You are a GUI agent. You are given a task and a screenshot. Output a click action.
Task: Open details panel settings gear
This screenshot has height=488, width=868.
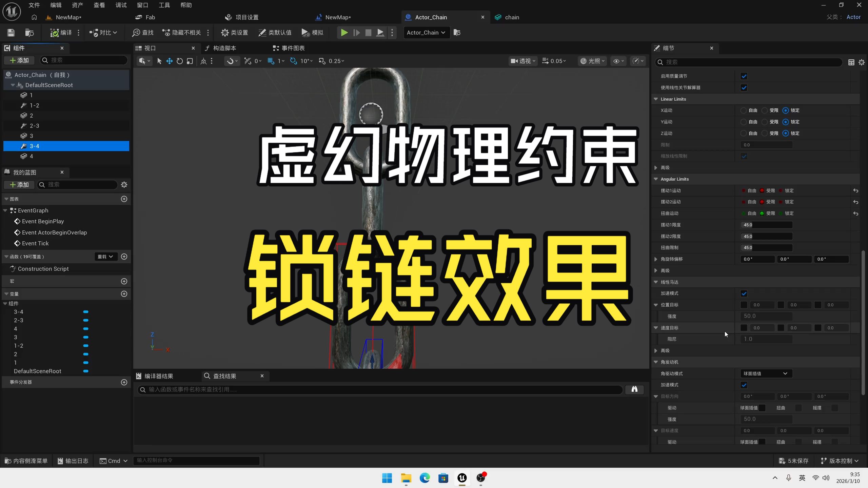(861, 62)
